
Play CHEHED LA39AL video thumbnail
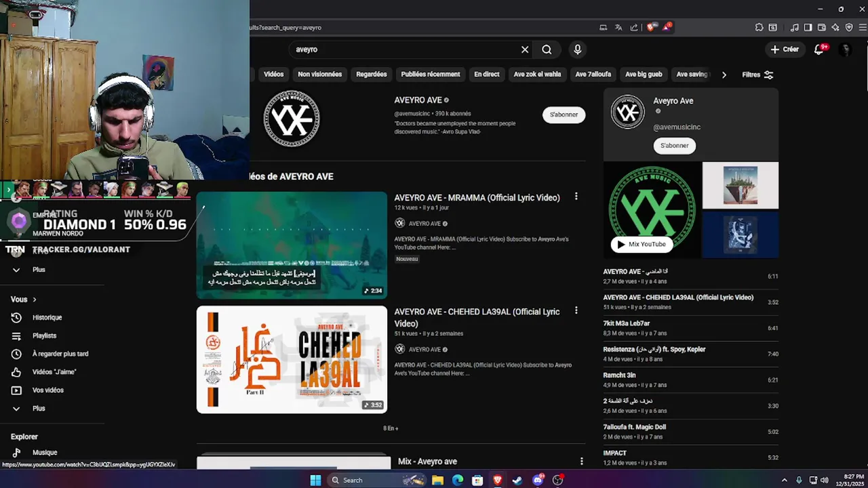[292, 359]
